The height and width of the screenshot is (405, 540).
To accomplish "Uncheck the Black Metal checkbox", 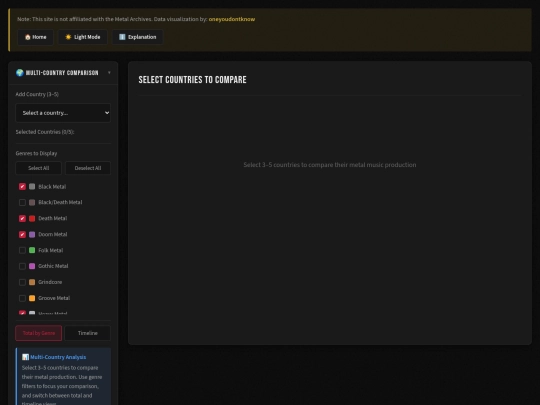I will tap(22, 187).
